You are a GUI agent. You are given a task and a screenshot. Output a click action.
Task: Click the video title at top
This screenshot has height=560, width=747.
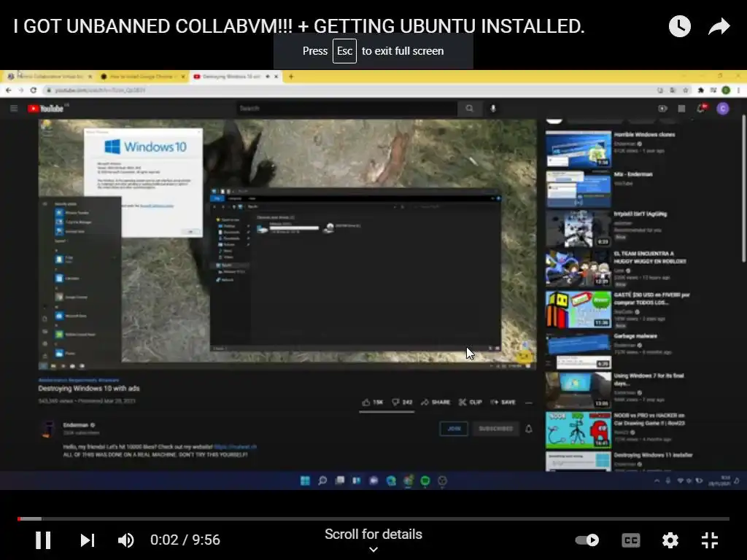(298, 26)
